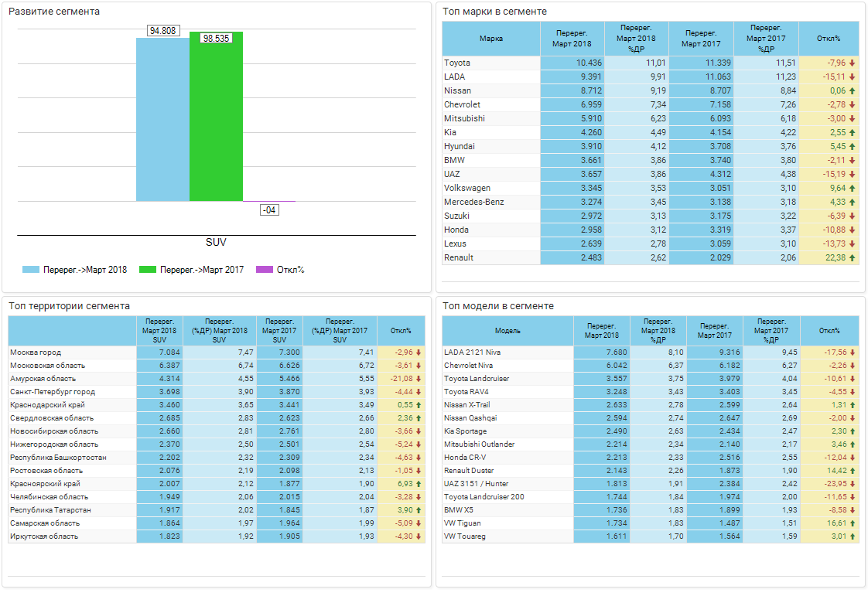
Task: Click the green Перерег.->Март 2017 legend swatch
Action: pyautogui.click(x=147, y=270)
